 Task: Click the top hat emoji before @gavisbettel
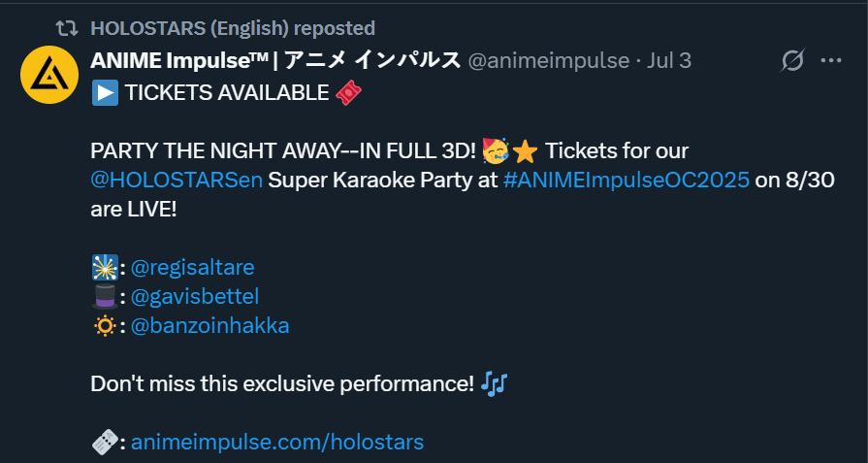pos(104,296)
